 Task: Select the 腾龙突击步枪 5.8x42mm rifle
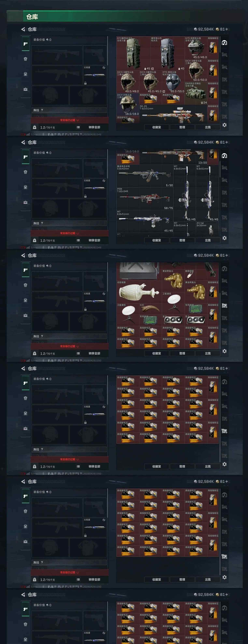click(x=145, y=176)
